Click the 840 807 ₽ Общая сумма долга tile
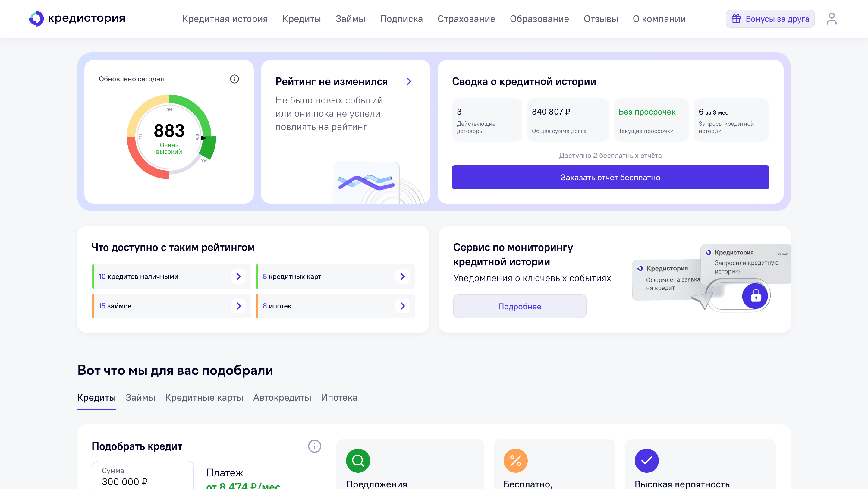Viewport: 868px width, 489px height. point(568,120)
